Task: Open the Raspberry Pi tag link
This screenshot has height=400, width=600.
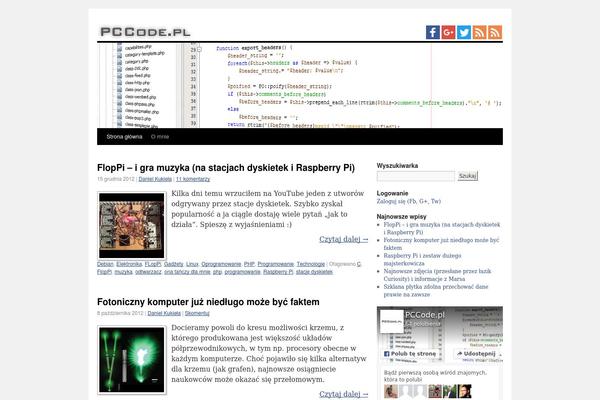Action: (x=278, y=272)
